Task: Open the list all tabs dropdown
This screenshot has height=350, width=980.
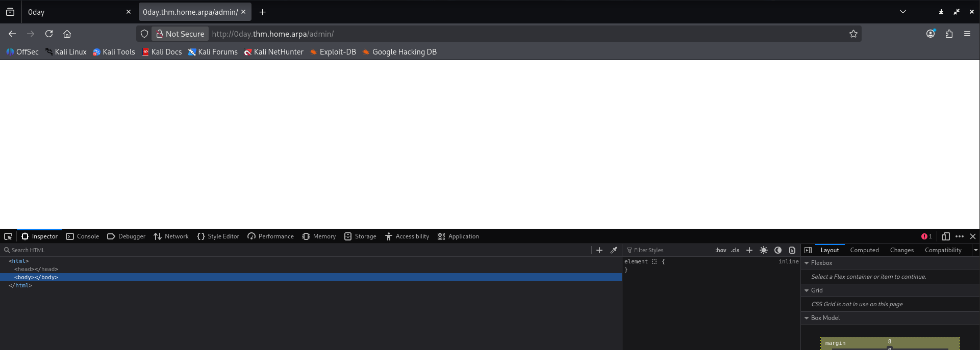Action: (902, 12)
